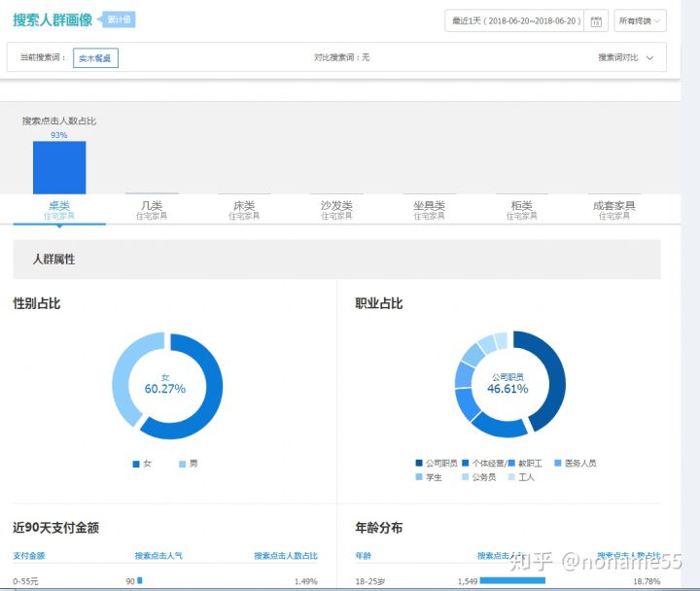The width and height of the screenshot is (700, 591).
Task: Click the 公司职员 legend square icon
Action: tap(419, 464)
